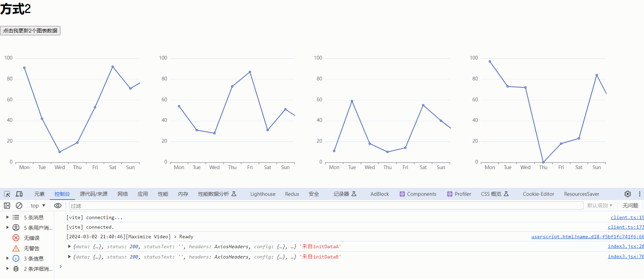The image size is (644, 279).
Task: Open the Lighthouse tab
Action: pos(263,194)
